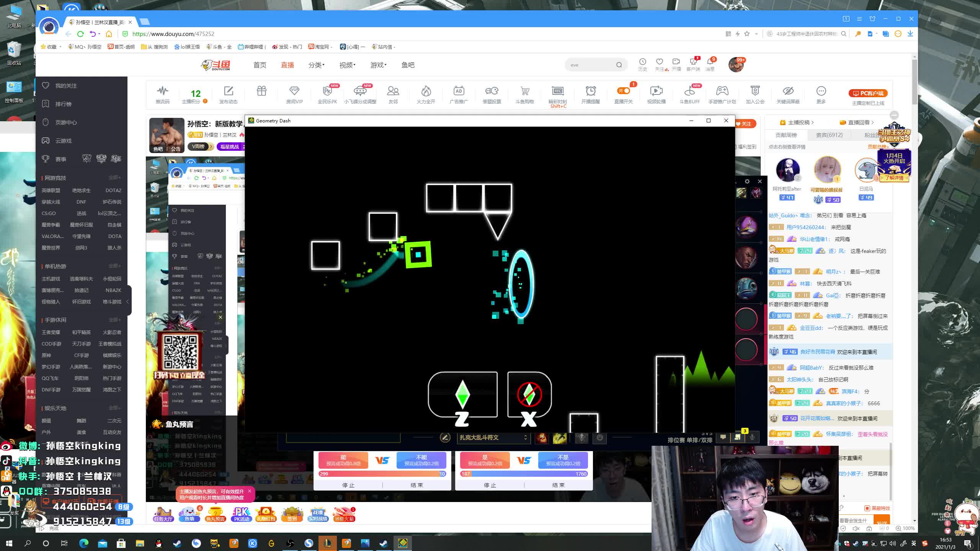Open the undo history dropdown arrow in browser
The height and width of the screenshot is (551, 980).
tap(99, 34)
